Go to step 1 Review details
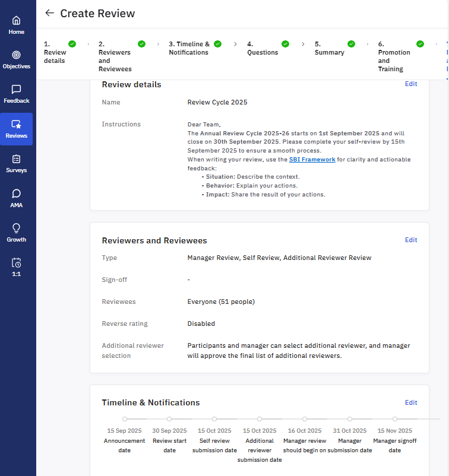Viewport: 449px width, 476px height. [x=55, y=52]
